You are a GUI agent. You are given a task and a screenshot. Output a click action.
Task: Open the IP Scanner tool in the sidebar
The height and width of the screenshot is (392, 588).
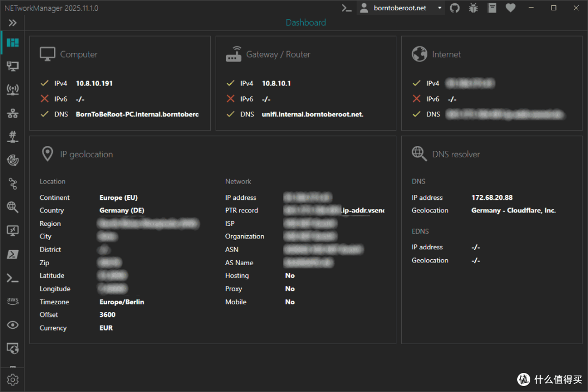coord(13,113)
